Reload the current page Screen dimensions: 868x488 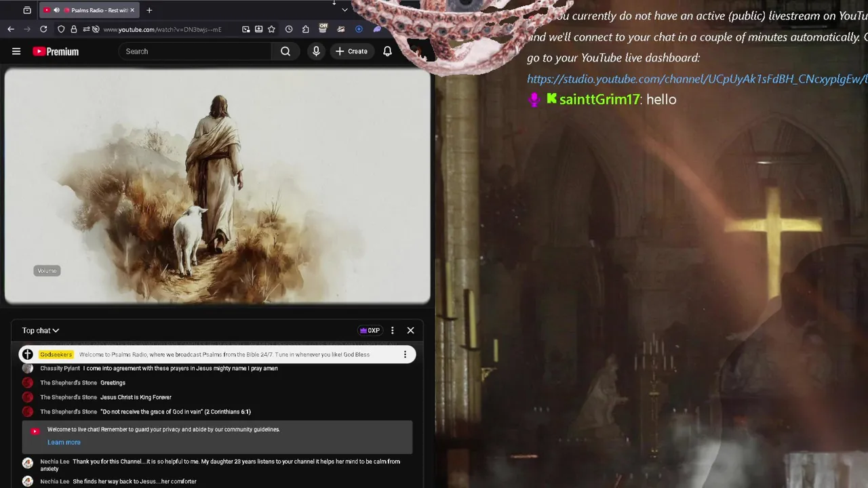(x=43, y=29)
